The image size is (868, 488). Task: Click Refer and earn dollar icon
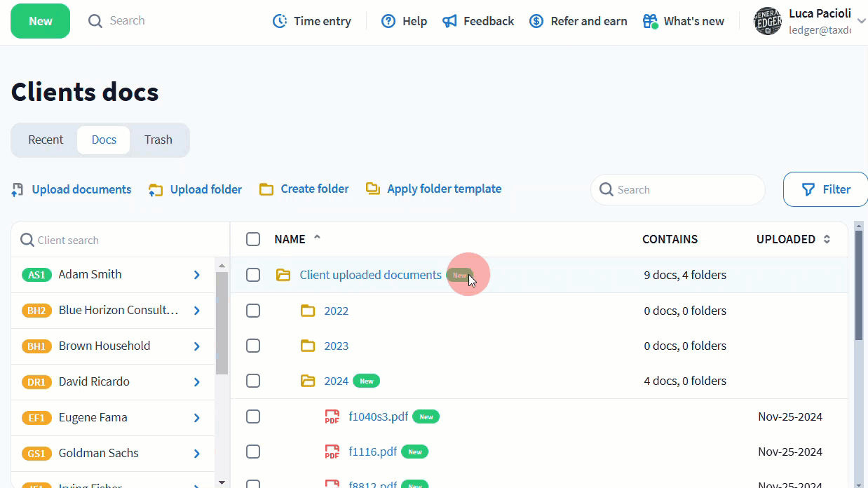click(536, 21)
